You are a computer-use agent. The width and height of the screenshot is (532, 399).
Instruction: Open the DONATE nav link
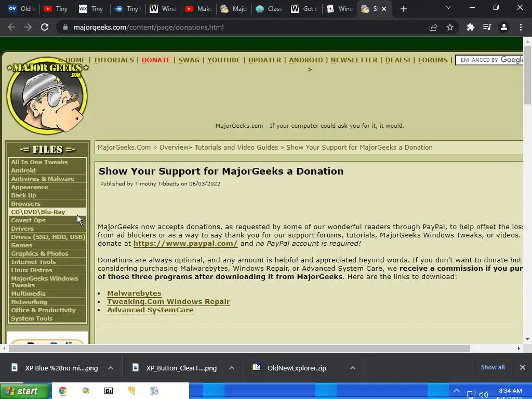coord(156,60)
